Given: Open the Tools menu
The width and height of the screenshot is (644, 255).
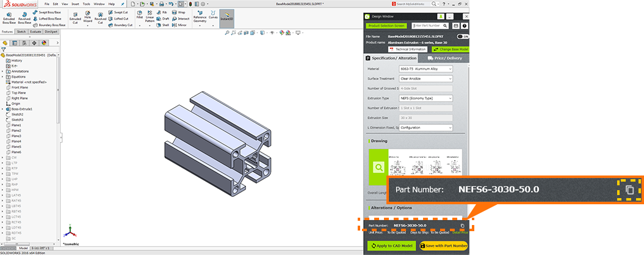Looking at the screenshot, I should [x=86, y=4].
